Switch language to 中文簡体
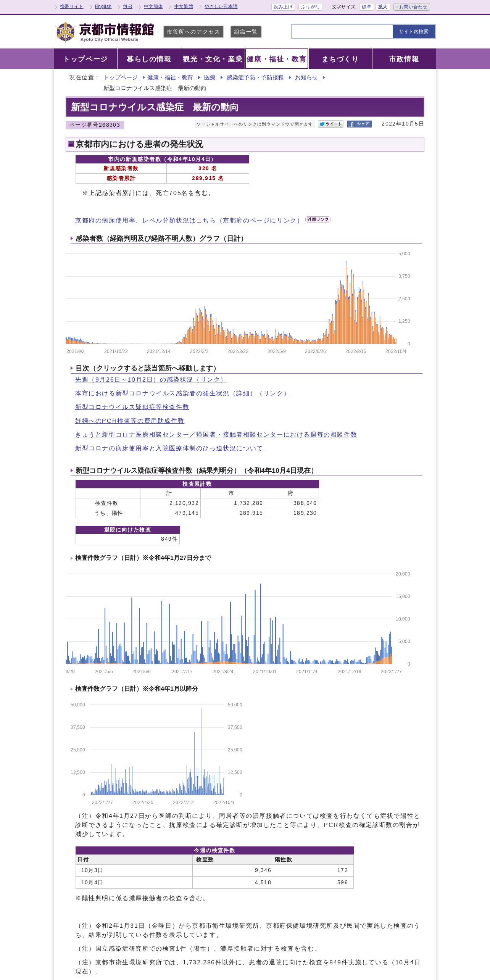 153,6
